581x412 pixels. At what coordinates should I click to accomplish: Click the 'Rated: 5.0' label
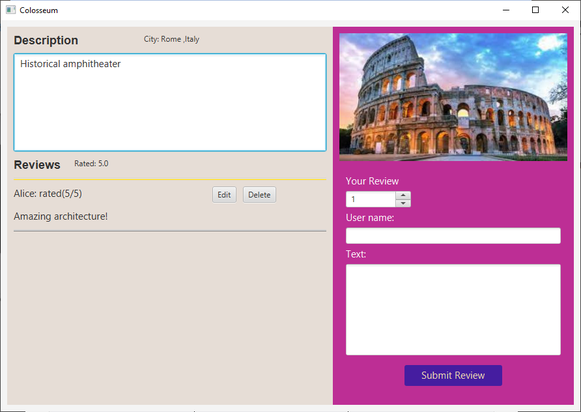(x=91, y=163)
